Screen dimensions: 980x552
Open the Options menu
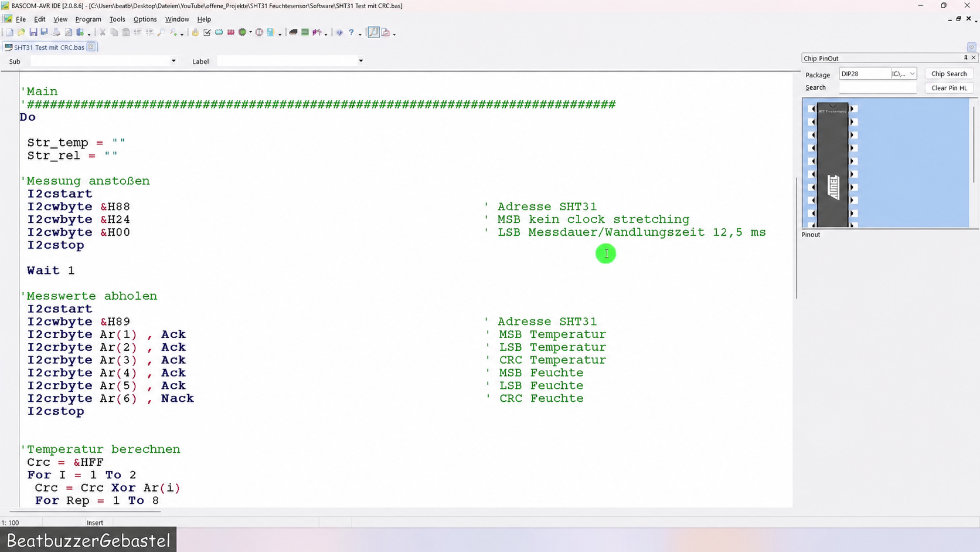pyautogui.click(x=145, y=19)
